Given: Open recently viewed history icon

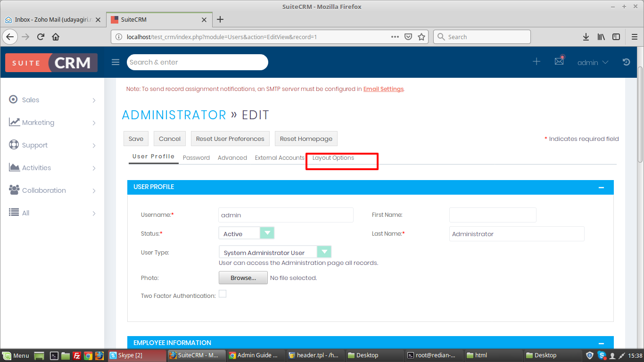Looking at the screenshot, I should pos(626,62).
